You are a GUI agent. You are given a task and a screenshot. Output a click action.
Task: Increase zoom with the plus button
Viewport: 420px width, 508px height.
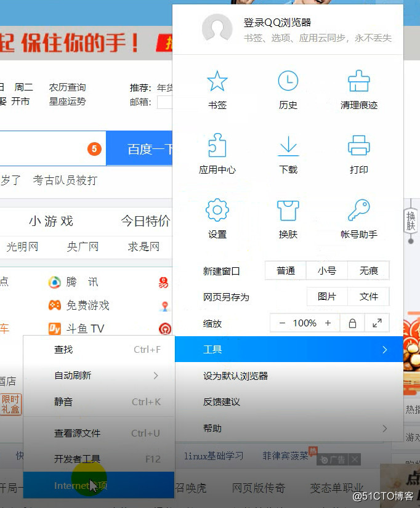pos(328,323)
